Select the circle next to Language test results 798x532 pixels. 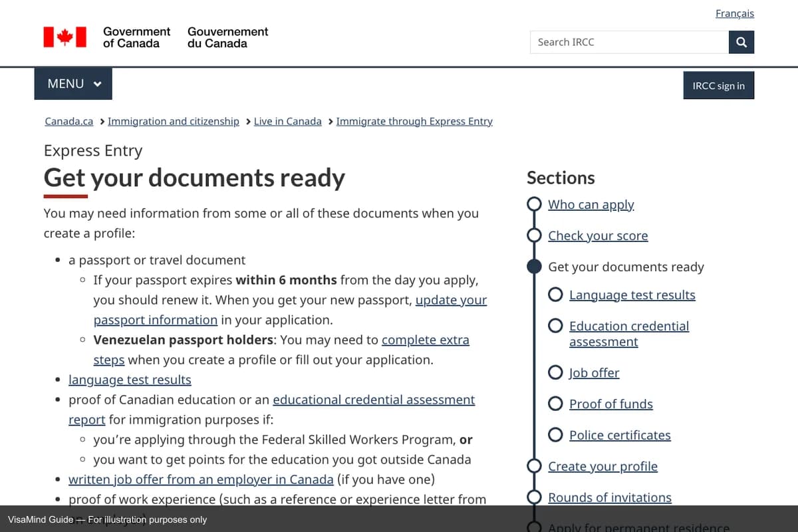pos(555,294)
